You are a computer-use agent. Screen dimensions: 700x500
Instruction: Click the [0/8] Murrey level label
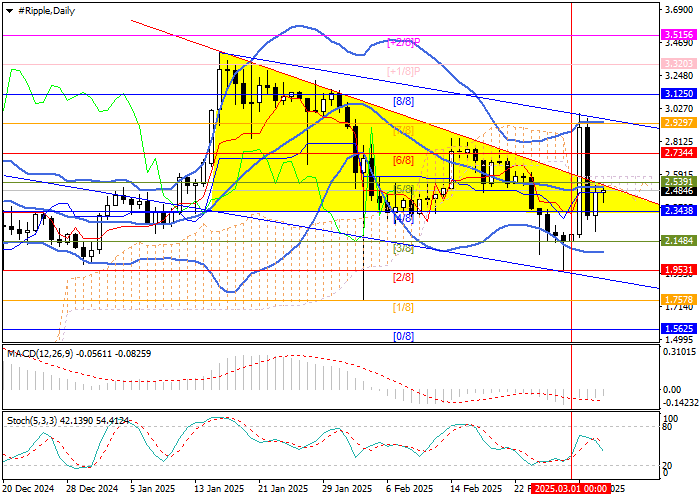403,336
